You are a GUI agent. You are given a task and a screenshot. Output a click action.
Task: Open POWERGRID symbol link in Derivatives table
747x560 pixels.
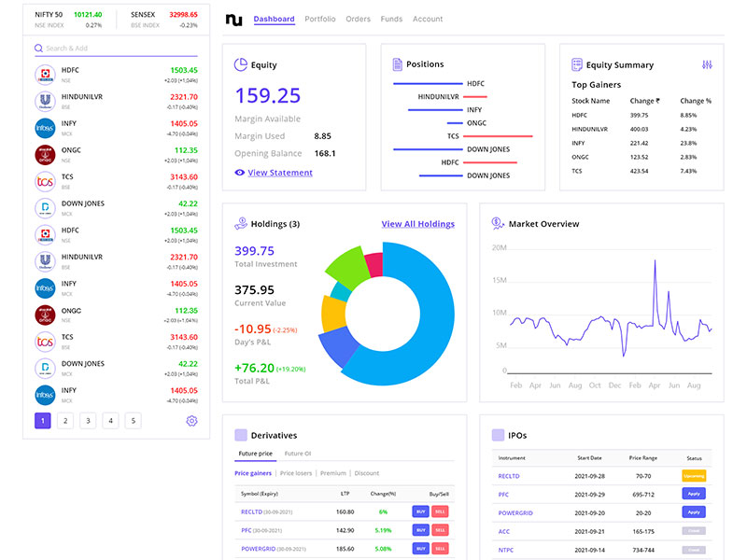259,549
